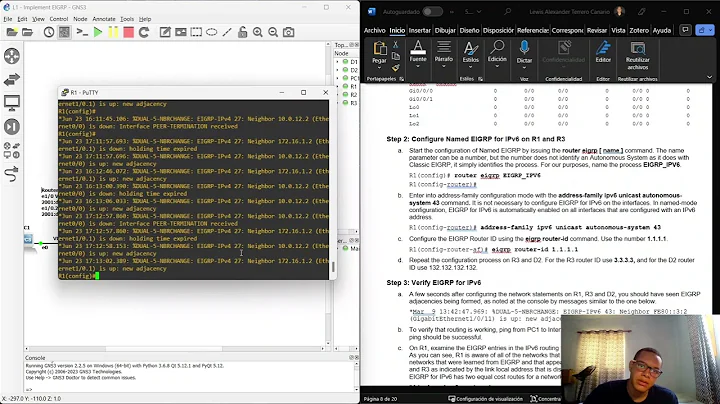This screenshot has height=404, width=720.
Task: Switch to the Revisar ribbon tab
Action: point(596,30)
